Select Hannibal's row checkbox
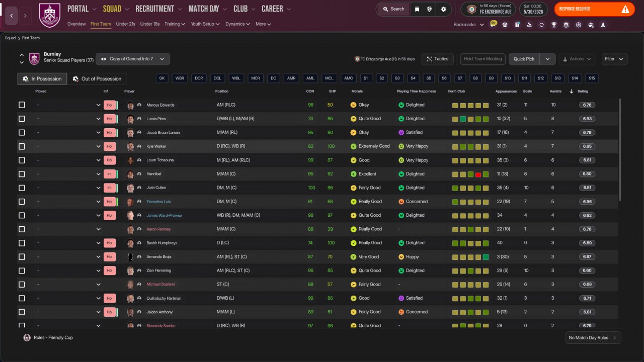 22,174
